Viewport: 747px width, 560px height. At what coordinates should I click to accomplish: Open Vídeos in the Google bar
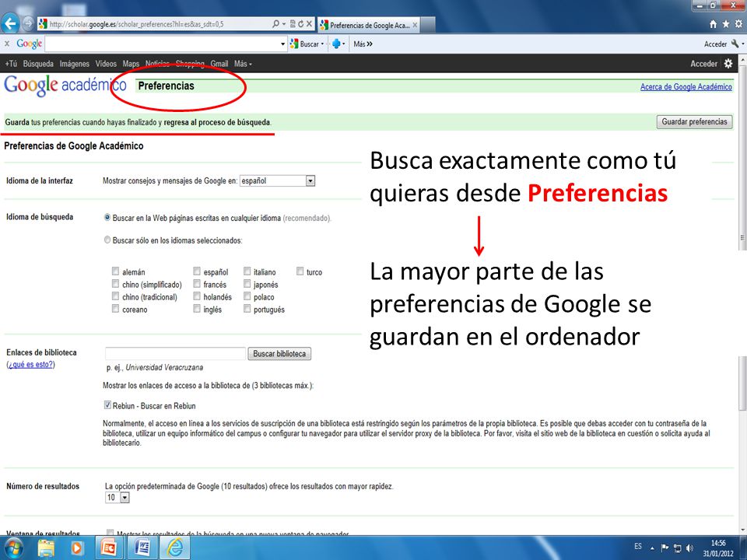(106, 63)
